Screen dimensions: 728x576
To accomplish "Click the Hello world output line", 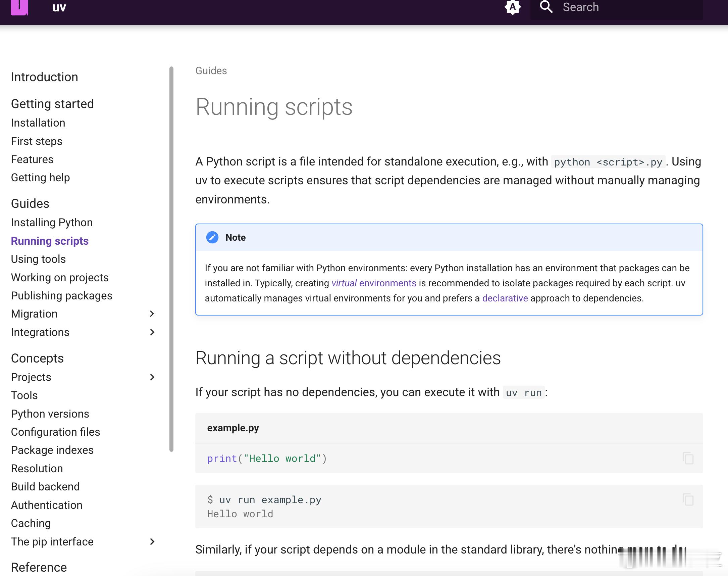I will tap(240, 514).
